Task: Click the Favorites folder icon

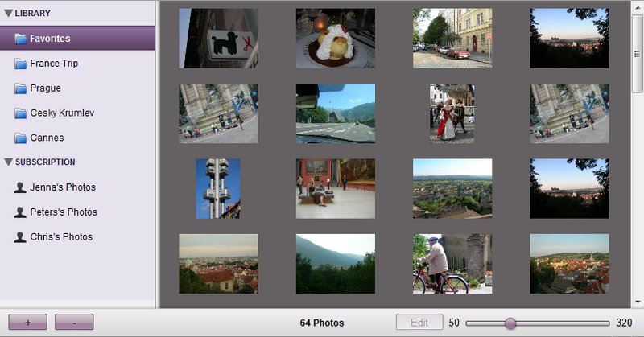Action: point(21,39)
